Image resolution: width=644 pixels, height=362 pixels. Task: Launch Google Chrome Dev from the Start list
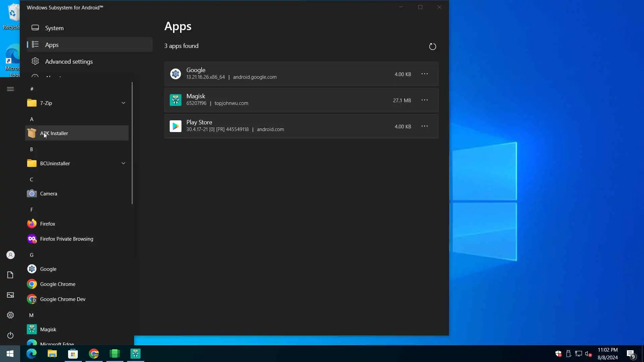pos(62,299)
